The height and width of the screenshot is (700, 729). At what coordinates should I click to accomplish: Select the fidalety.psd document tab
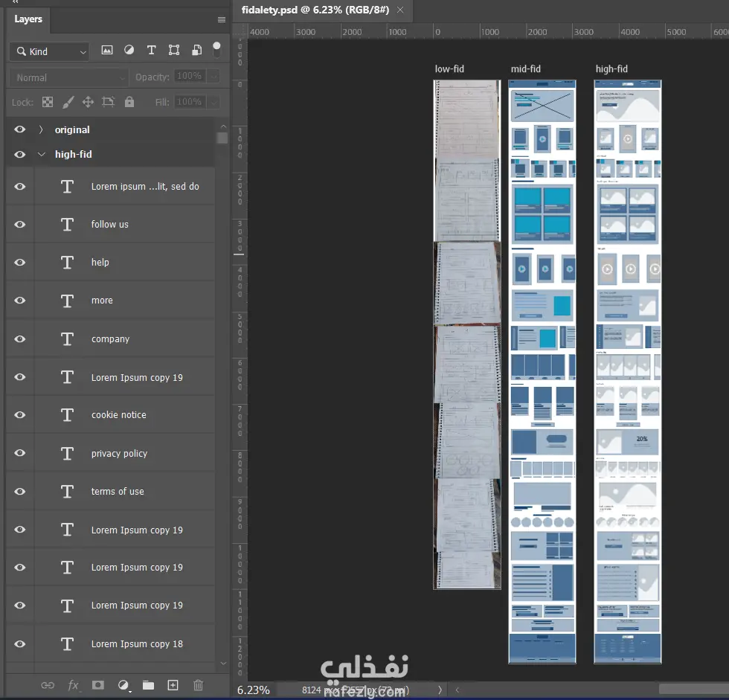coord(315,10)
